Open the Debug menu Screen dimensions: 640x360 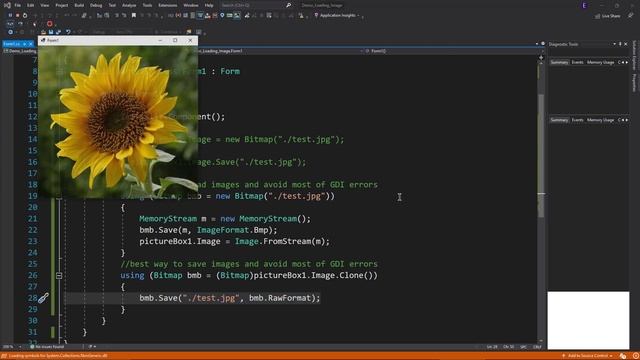click(x=96, y=5)
